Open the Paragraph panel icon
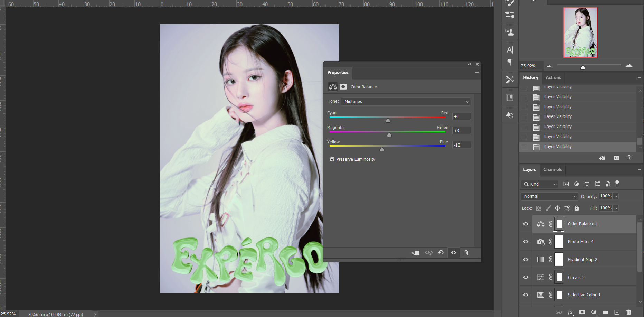 point(510,62)
